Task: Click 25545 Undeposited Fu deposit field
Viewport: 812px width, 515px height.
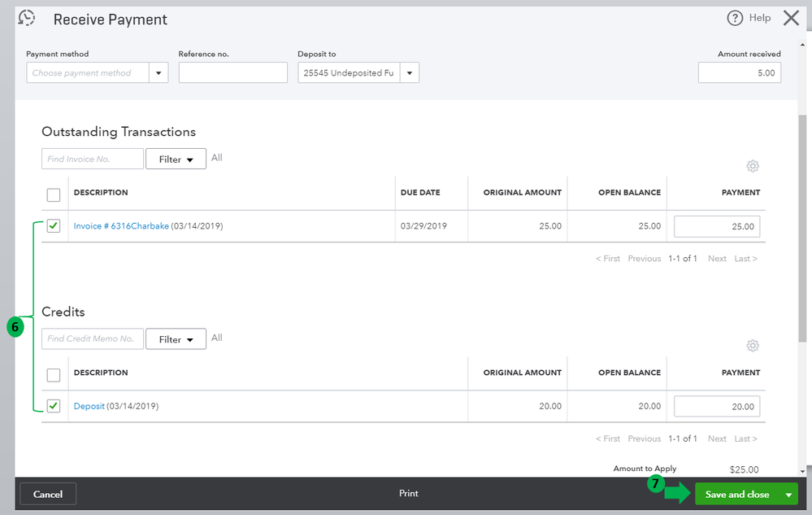Action: [349, 72]
